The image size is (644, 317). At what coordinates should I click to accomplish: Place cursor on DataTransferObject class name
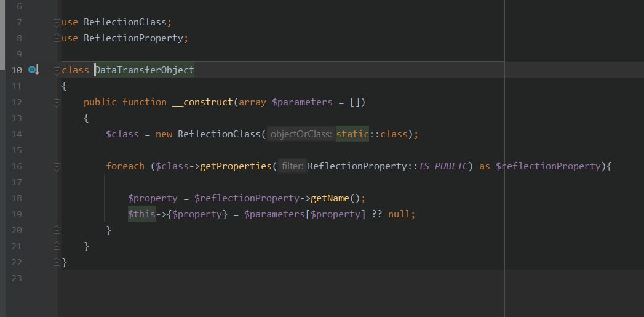pos(144,70)
